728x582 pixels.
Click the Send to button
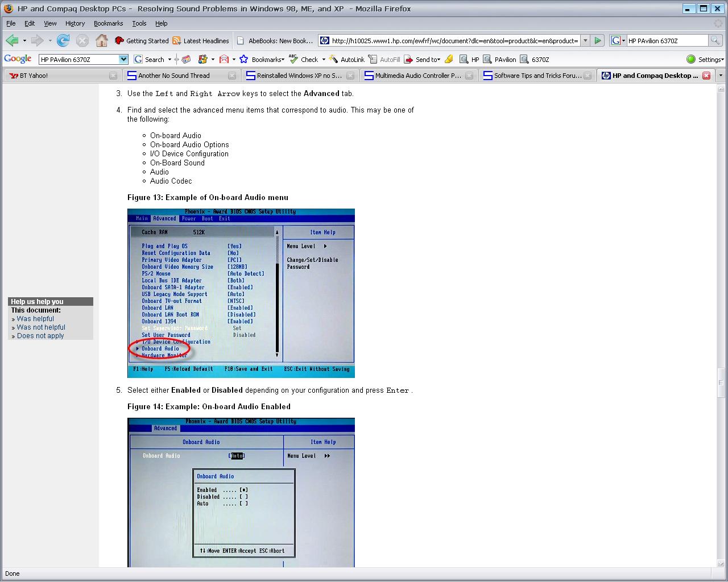[x=422, y=59]
